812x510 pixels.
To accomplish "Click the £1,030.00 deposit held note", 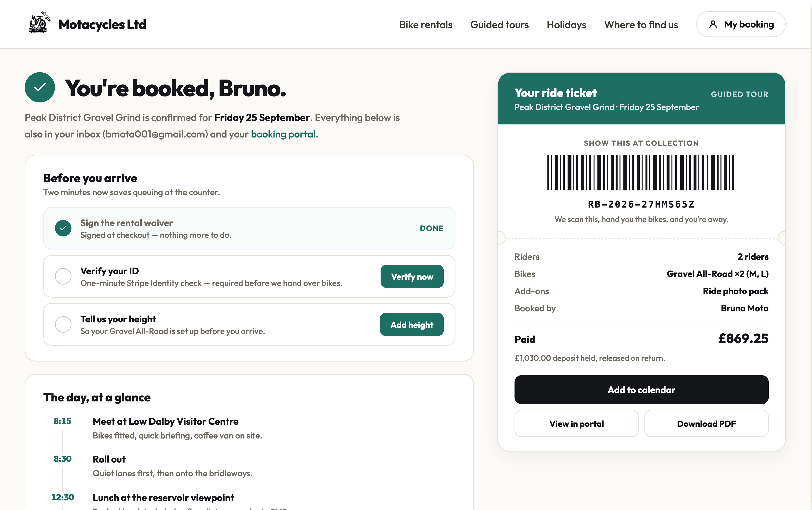I will pos(590,358).
